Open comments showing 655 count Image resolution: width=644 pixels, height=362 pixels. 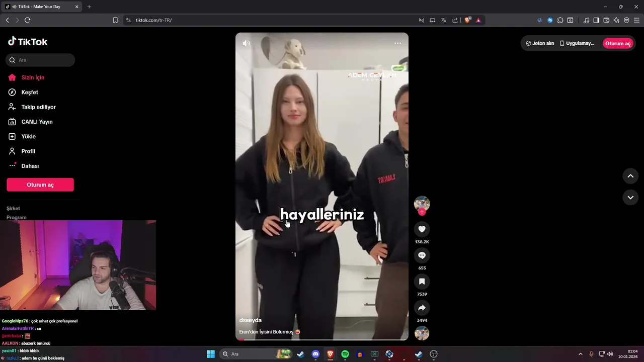click(x=422, y=255)
